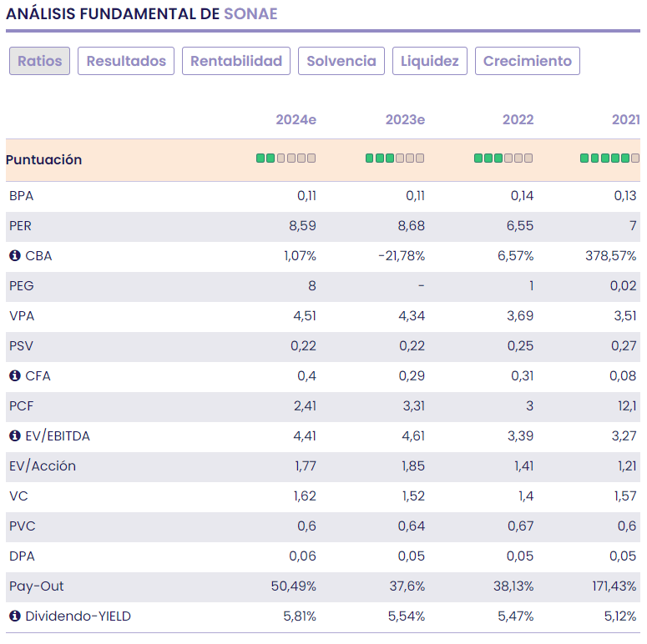Screen dimensions: 647x644
Task: Click the Pay-Out row label
Action: (33, 586)
